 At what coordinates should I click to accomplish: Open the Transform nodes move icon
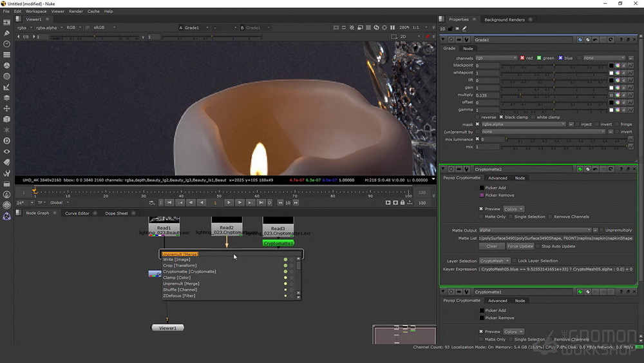6,108
